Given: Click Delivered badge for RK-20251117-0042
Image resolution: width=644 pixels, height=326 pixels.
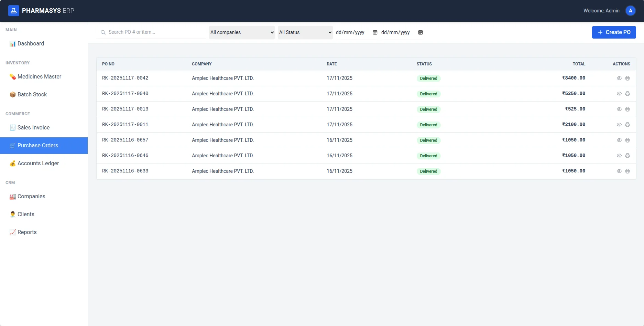Looking at the screenshot, I should pos(428,78).
